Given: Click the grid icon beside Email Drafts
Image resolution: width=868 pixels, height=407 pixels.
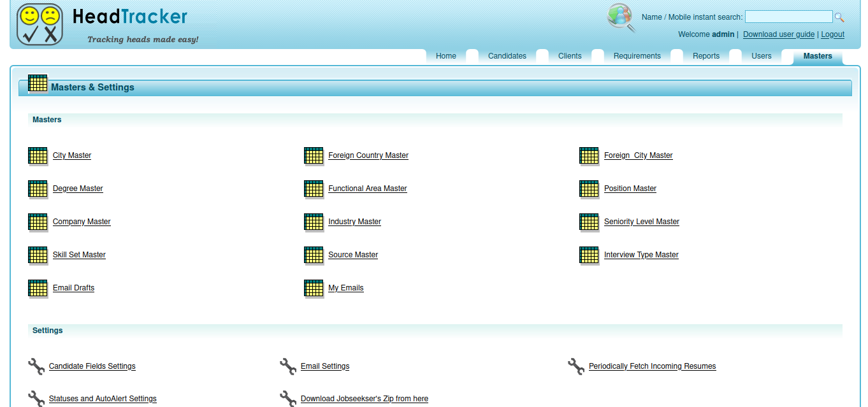Looking at the screenshot, I should 38,289.
